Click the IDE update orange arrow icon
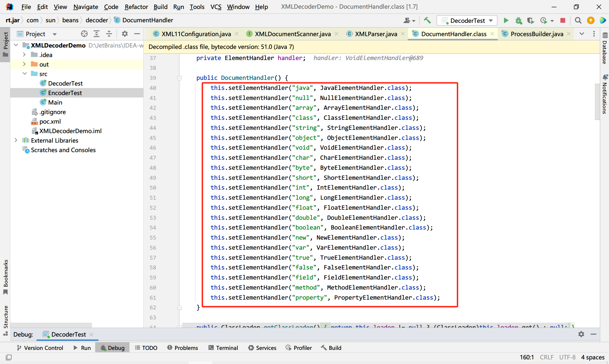This screenshot has height=364, width=609. tap(591, 20)
